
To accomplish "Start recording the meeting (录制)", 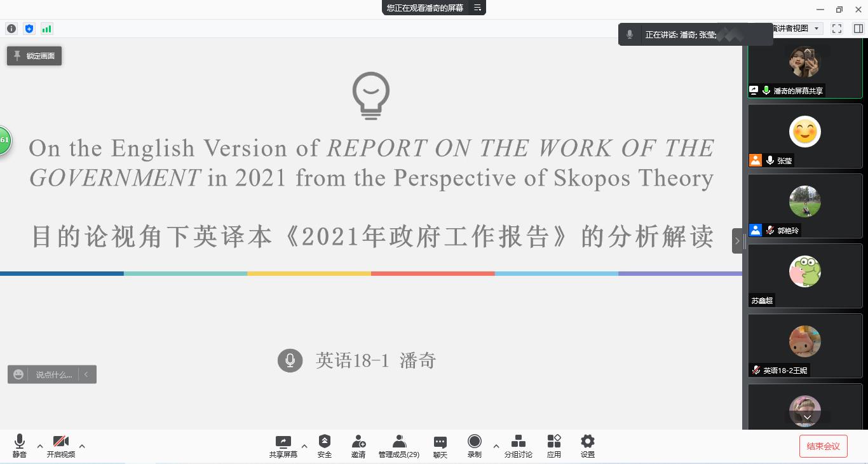I will (x=475, y=446).
